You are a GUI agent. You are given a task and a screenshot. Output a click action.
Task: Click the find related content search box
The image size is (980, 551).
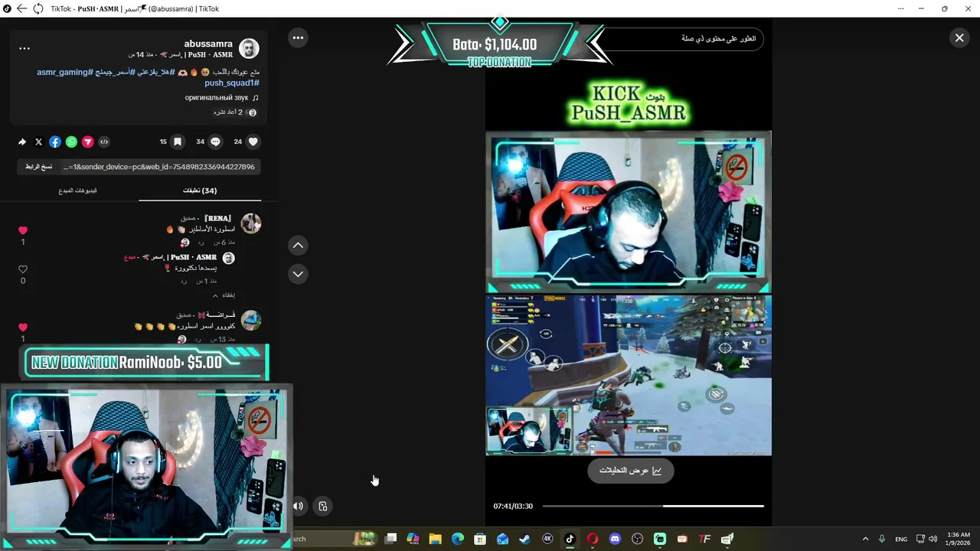click(683, 38)
